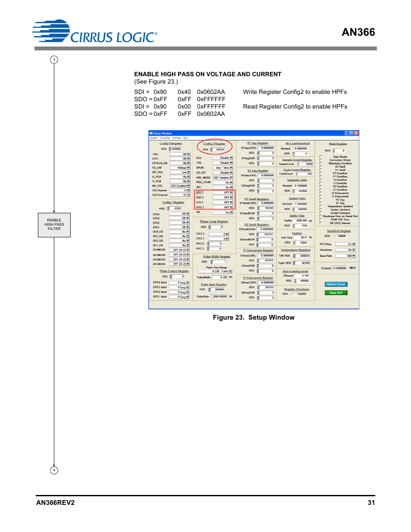Click the Setup Window title bar icon
Image resolution: width=411 pixels, height=532 pixels.
click(x=151, y=133)
